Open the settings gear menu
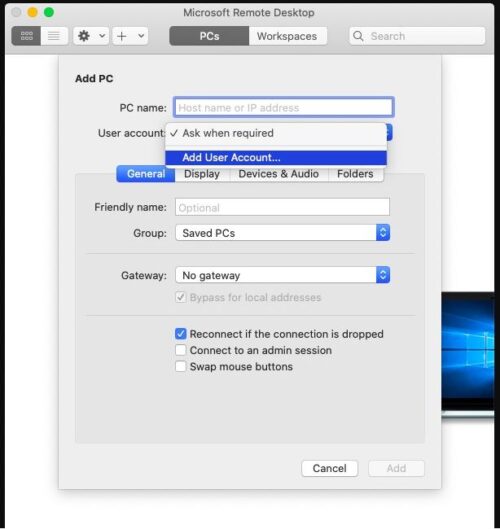The image size is (500, 529). point(84,36)
